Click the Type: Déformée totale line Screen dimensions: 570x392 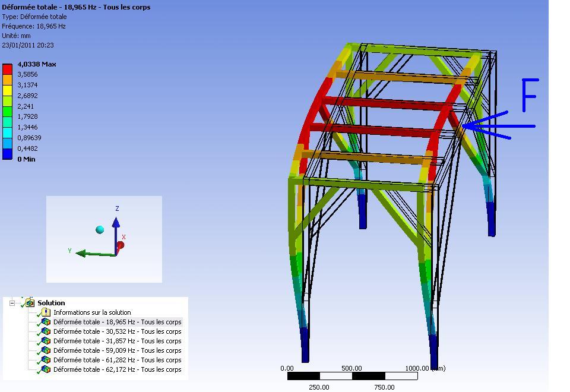click(x=34, y=17)
